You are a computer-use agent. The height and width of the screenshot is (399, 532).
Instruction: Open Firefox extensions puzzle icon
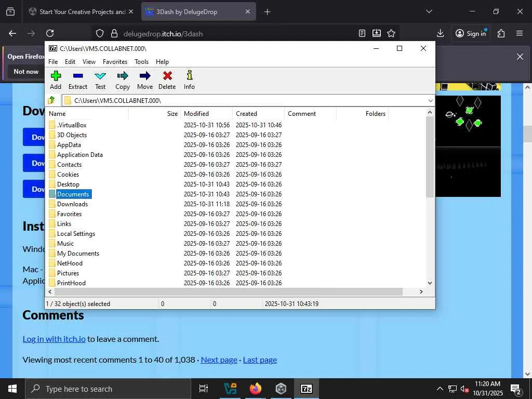coord(501,33)
